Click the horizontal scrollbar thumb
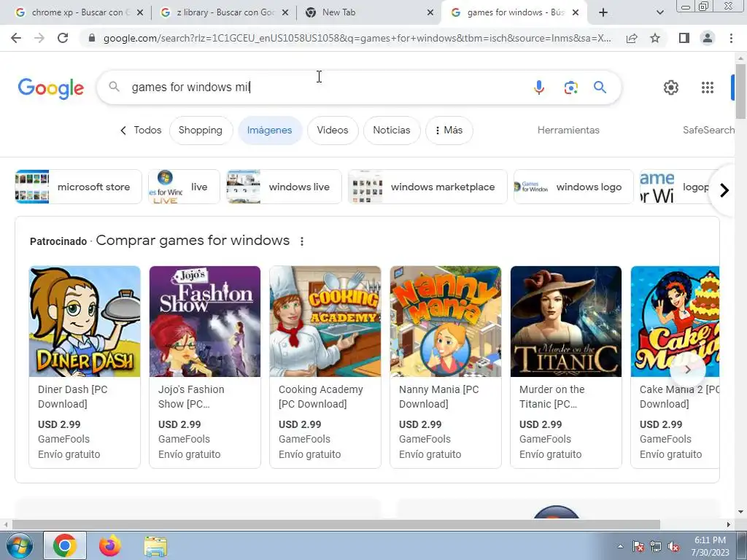 pos(336,525)
